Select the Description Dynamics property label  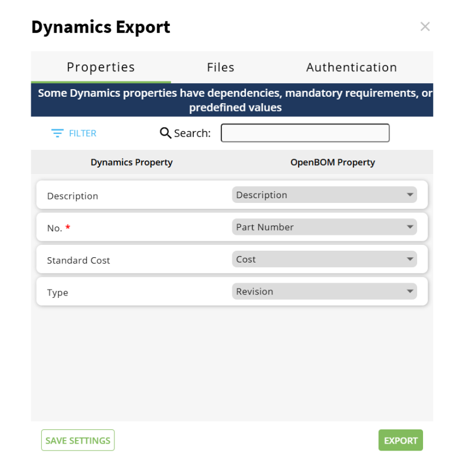click(73, 196)
